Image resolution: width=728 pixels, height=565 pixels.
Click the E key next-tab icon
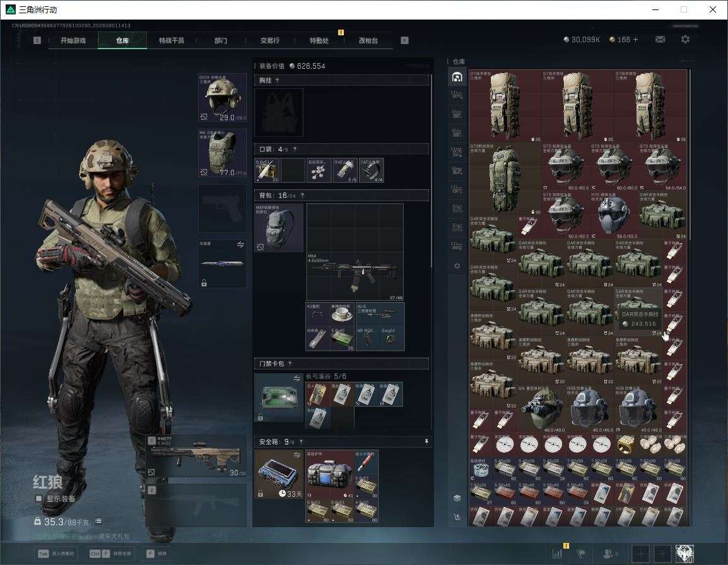tap(404, 40)
